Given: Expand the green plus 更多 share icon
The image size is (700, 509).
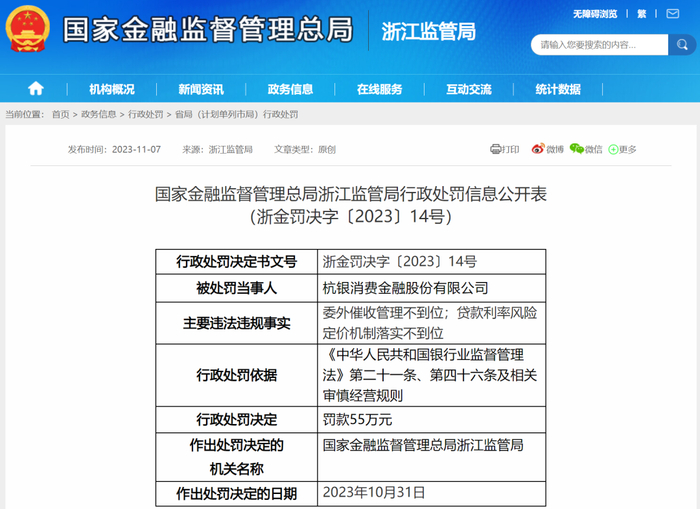Looking at the screenshot, I should coord(613,150).
